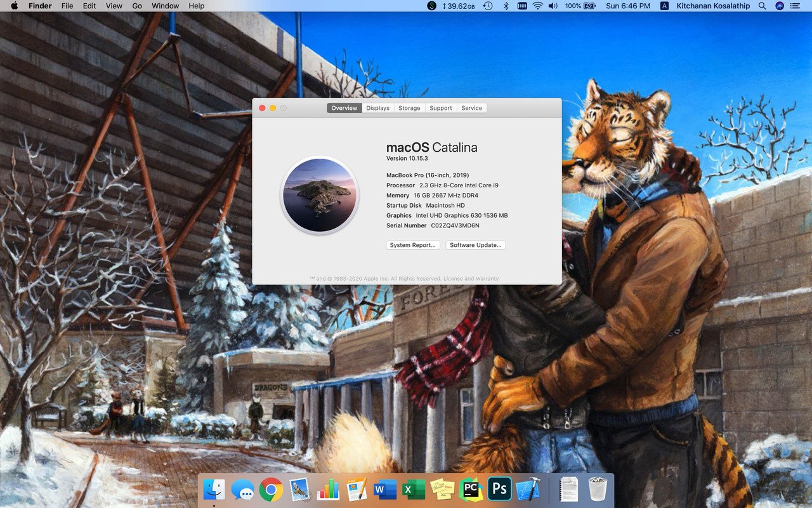Switch to the Service tab
This screenshot has width=812, height=508.
point(472,108)
